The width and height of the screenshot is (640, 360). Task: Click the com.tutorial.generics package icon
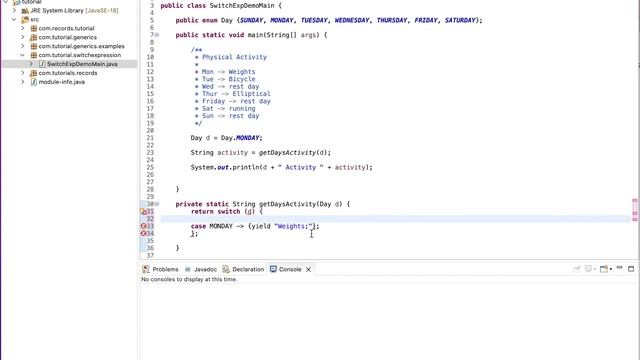tap(34, 38)
